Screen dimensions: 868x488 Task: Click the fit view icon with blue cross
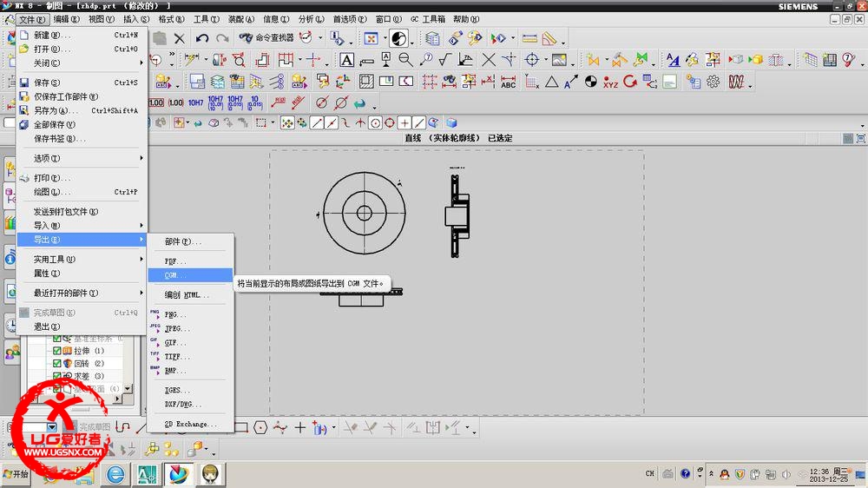pyautogui.click(x=371, y=38)
